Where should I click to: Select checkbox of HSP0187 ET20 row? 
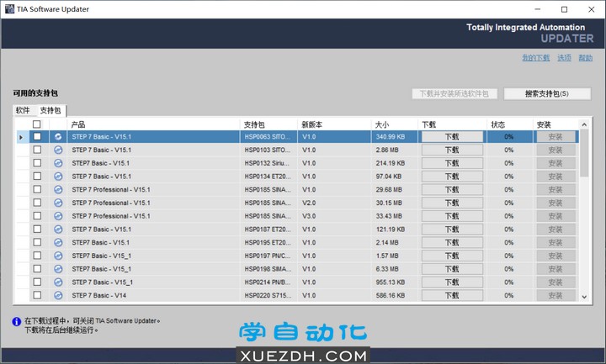tap(37, 229)
